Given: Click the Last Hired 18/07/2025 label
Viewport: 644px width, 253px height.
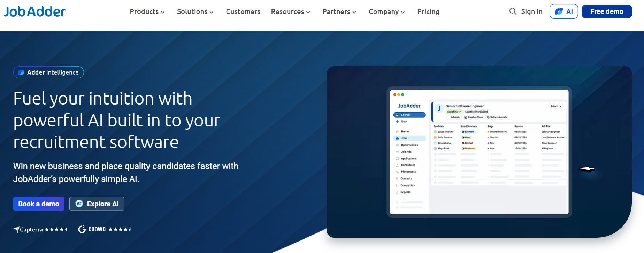Looking at the screenshot, I should [x=476, y=112].
